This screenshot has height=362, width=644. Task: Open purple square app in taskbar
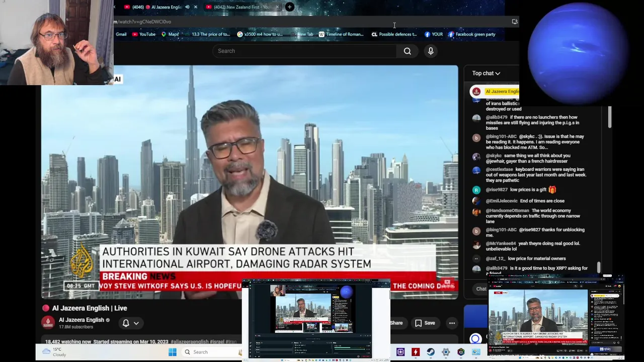(400, 352)
